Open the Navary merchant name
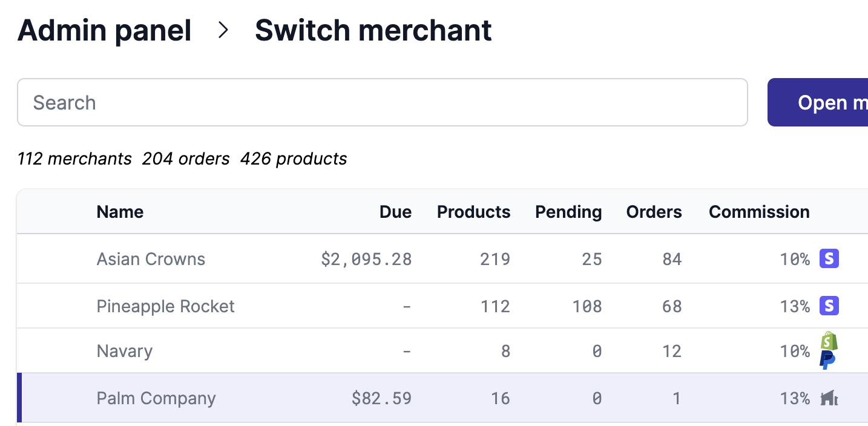Image resolution: width=868 pixels, height=426 pixels. (x=125, y=351)
